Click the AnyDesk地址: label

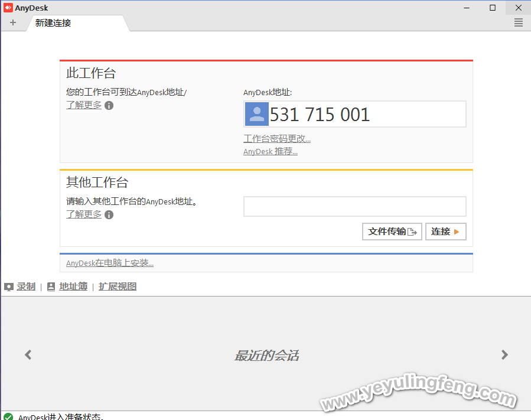tap(268, 92)
